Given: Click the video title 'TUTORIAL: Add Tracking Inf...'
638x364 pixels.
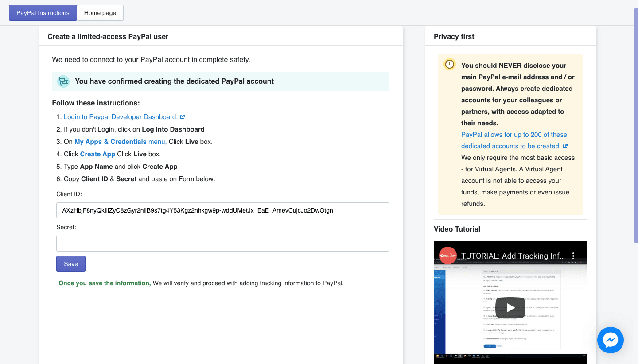Looking at the screenshot, I should pyautogui.click(x=513, y=256).
